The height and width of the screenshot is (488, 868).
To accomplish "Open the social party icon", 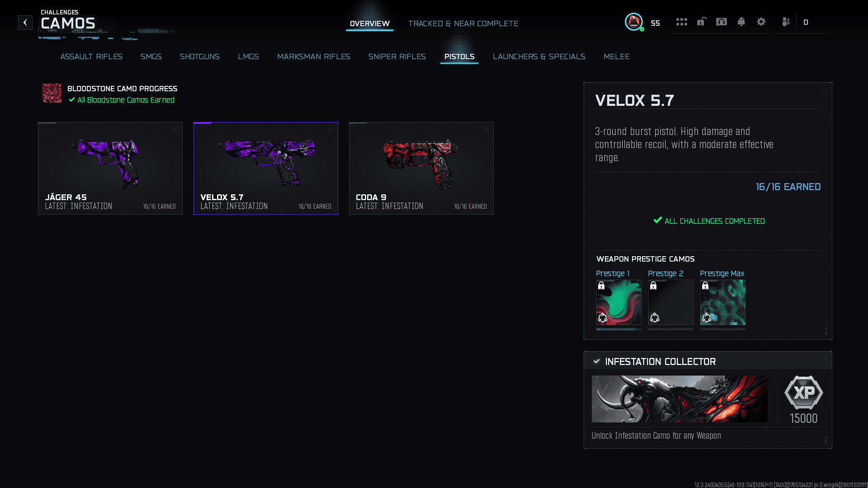I will pos(786,22).
